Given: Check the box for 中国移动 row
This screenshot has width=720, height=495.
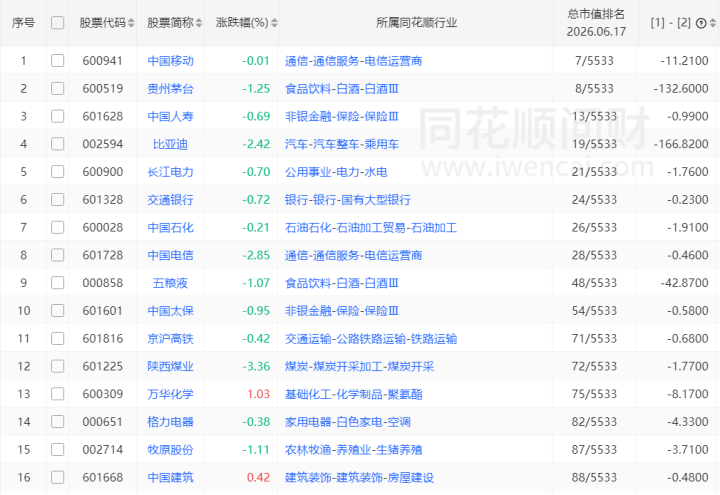Looking at the screenshot, I should point(57,61).
